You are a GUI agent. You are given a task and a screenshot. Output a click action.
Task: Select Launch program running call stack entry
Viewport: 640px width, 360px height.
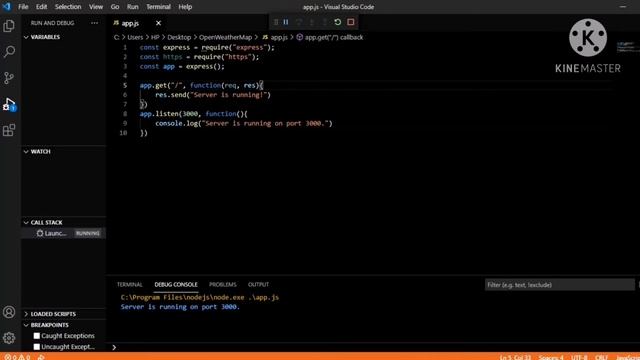(x=64, y=233)
